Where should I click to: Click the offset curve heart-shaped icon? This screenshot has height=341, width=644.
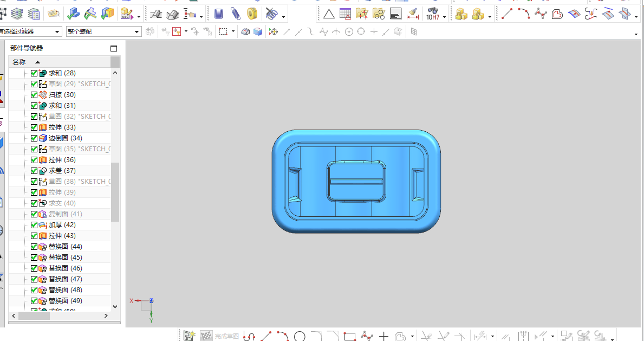[557, 15]
